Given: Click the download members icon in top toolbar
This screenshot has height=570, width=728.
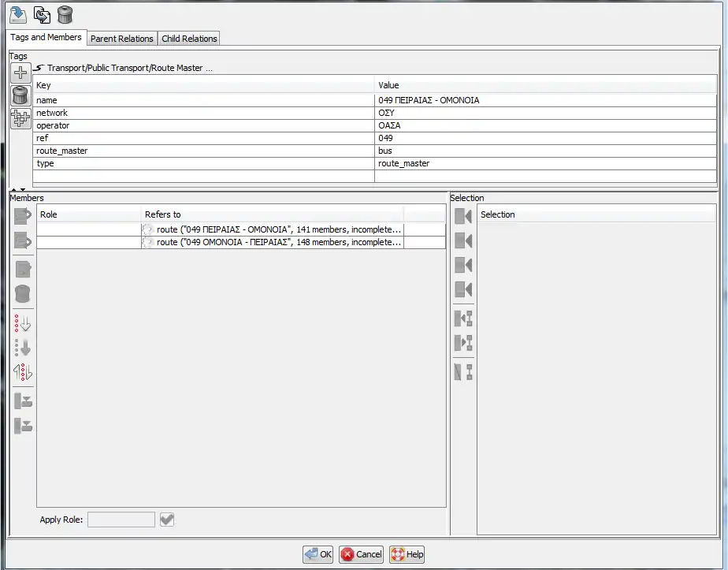Looking at the screenshot, I should [x=17, y=14].
